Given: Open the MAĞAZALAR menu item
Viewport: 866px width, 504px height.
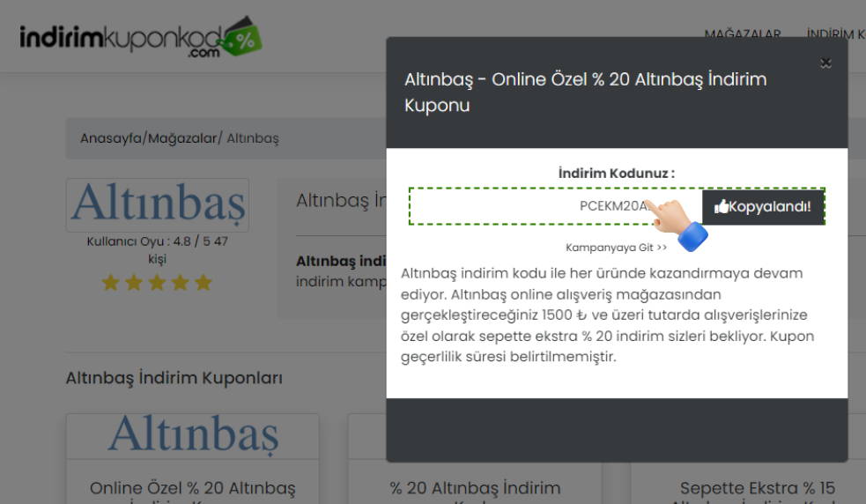Looking at the screenshot, I should tap(743, 34).
